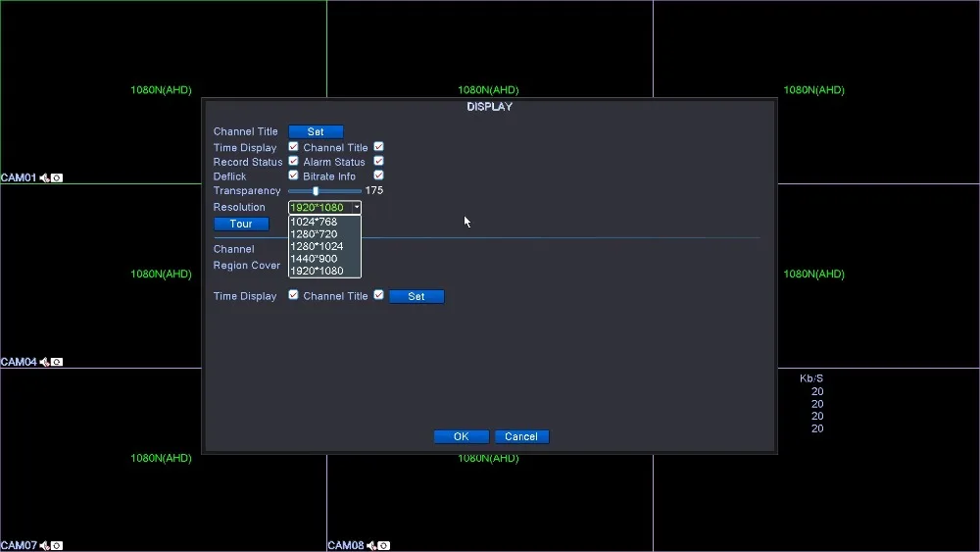Select 1920*1080 from the resolution list
The height and width of the screenshot is (552, 980).
click(324, 271)
